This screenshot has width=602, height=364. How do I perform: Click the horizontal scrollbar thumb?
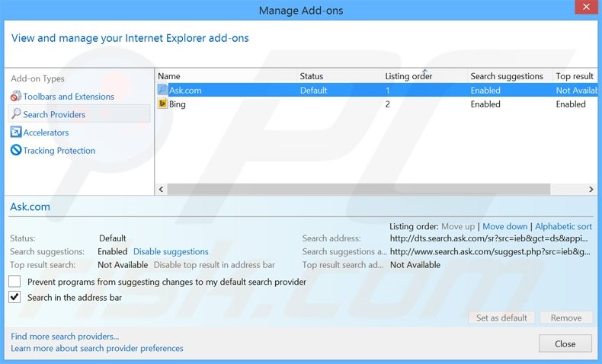(x=359, y=189)
